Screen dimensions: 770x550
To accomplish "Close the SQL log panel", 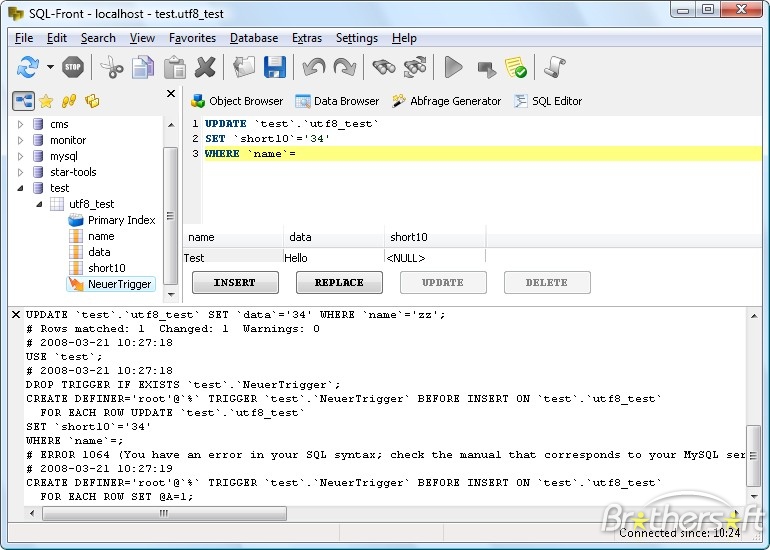I will coord(16,314).
